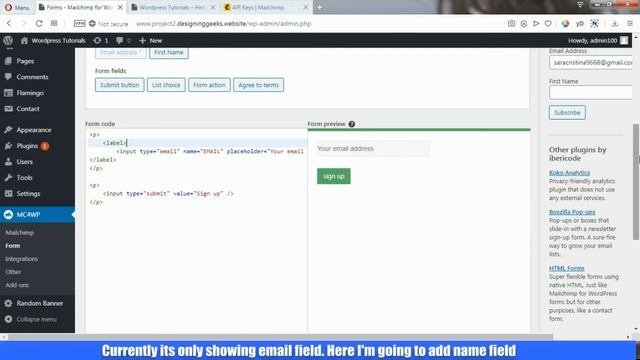Insert Agree to terms field
This screenshot has height=360, width=640.
coord(258,85)
